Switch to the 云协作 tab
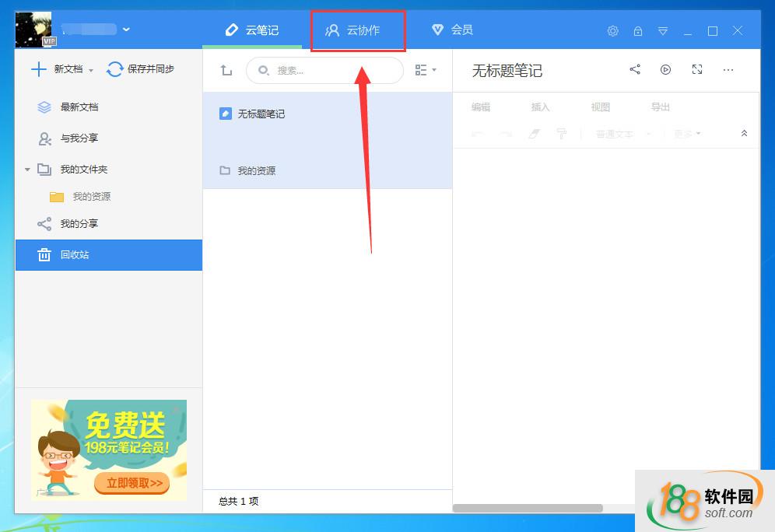Image resolution: width=775 pixels, height=532 pixels. coord(357,30)
